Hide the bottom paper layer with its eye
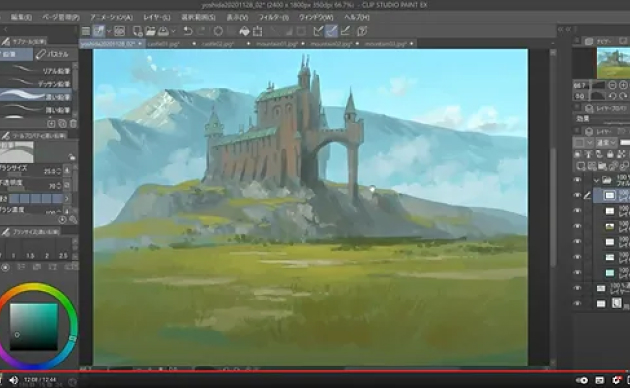630x388 pixels. 578,303
